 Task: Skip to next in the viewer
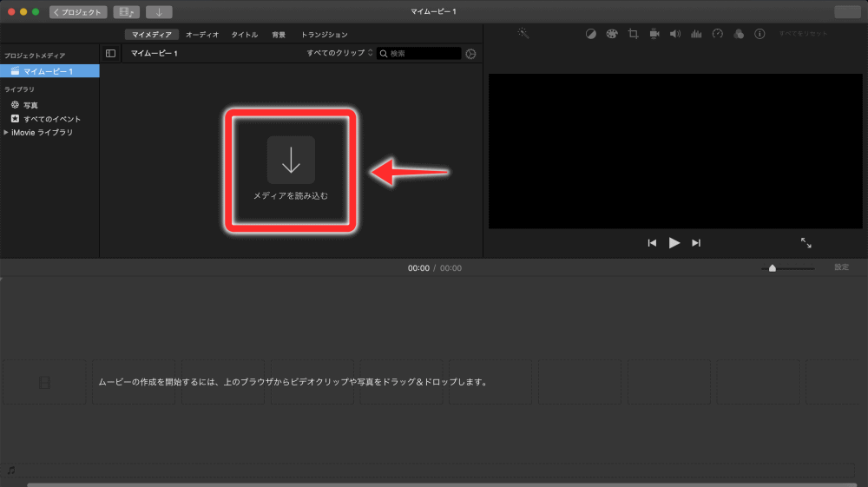[x=696, y=243]
